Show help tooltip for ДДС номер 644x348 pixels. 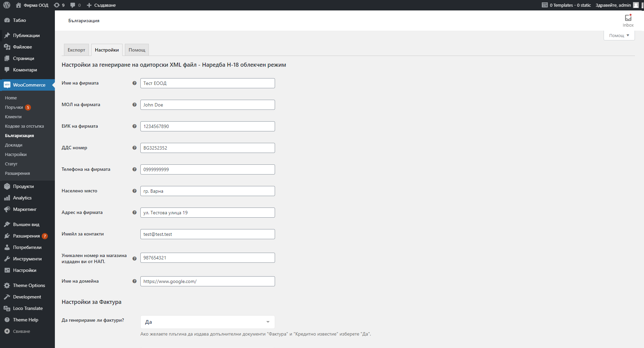click(x=134, y=148)
